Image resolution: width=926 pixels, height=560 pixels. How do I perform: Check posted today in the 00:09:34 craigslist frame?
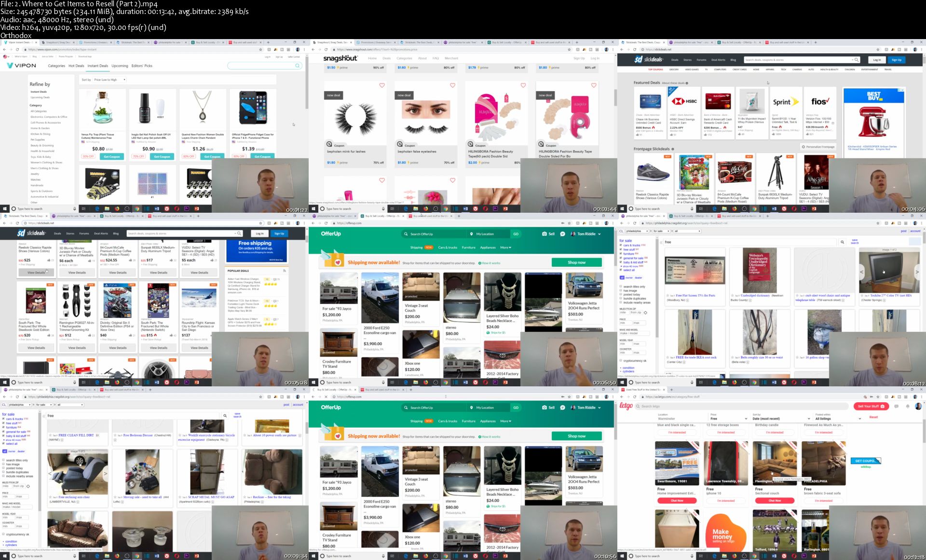coord(3,468)
